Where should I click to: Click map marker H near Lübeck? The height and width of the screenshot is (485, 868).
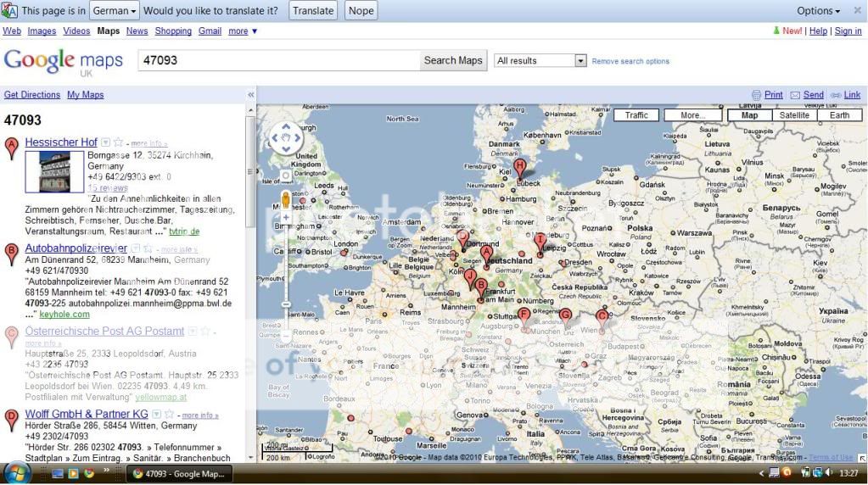(519, 166)
